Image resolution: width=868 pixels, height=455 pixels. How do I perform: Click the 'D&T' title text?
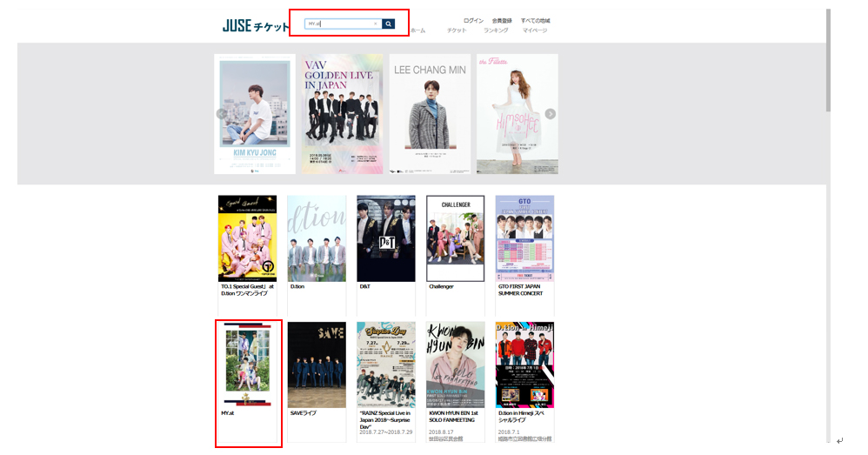pyautogui.click(x=364, y=287)
